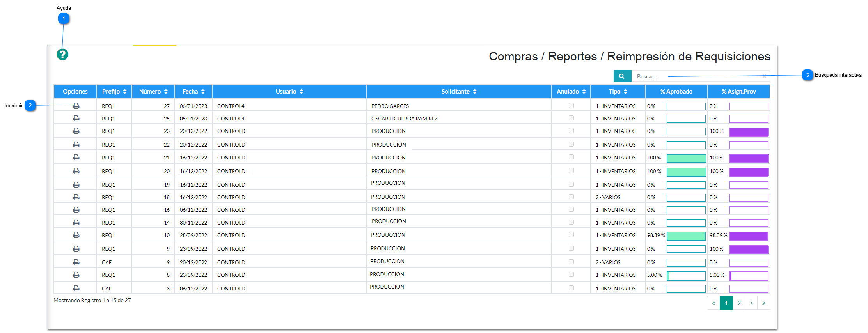This screenshot has width=868, height=333.
Task: Go to next page arrow
Action: point(751,303)
